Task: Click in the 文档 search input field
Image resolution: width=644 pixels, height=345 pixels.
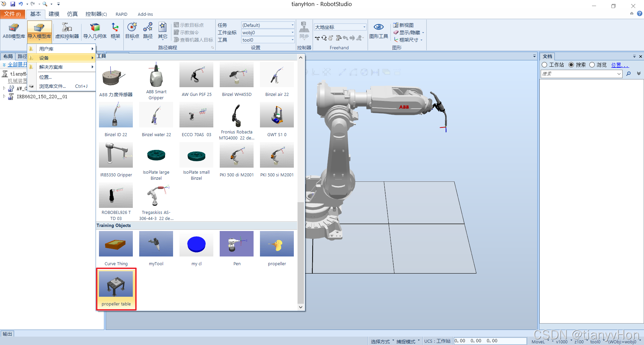Action: click(579, 74)
